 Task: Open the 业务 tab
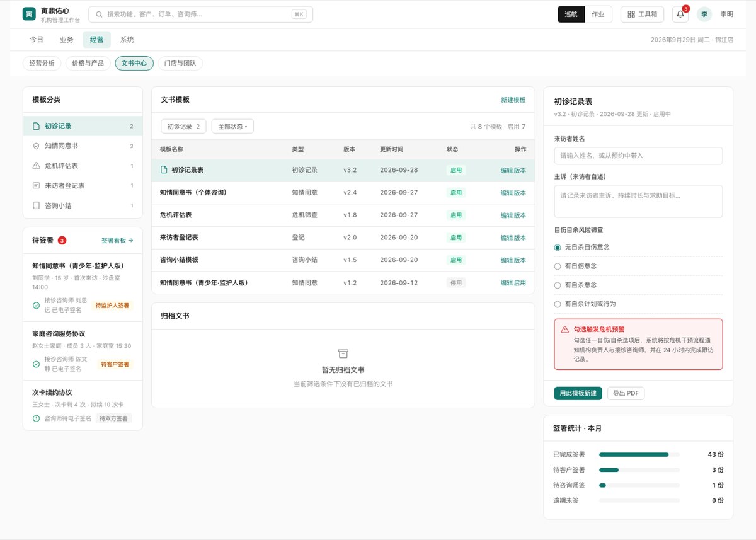coord(67,40)
